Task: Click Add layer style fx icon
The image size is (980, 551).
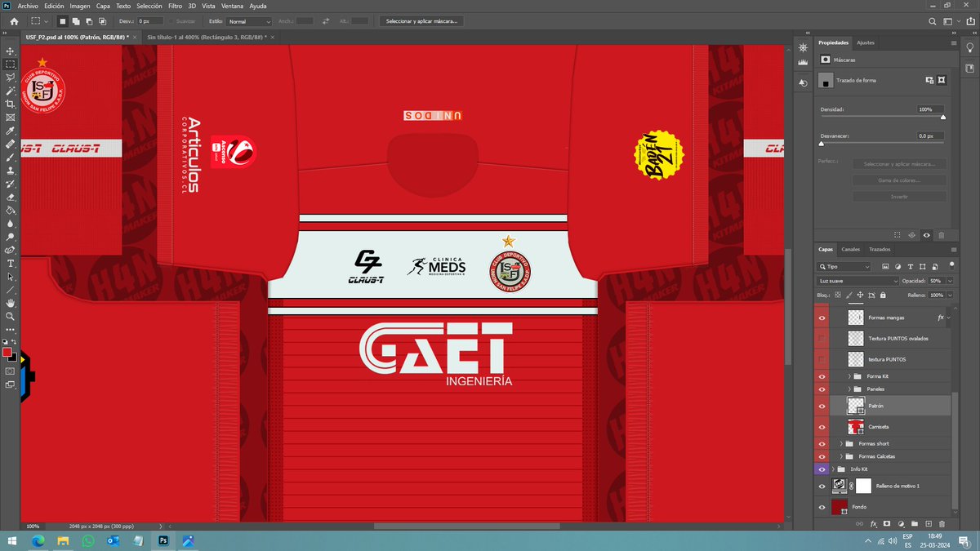Action: [x=872, y=523]
